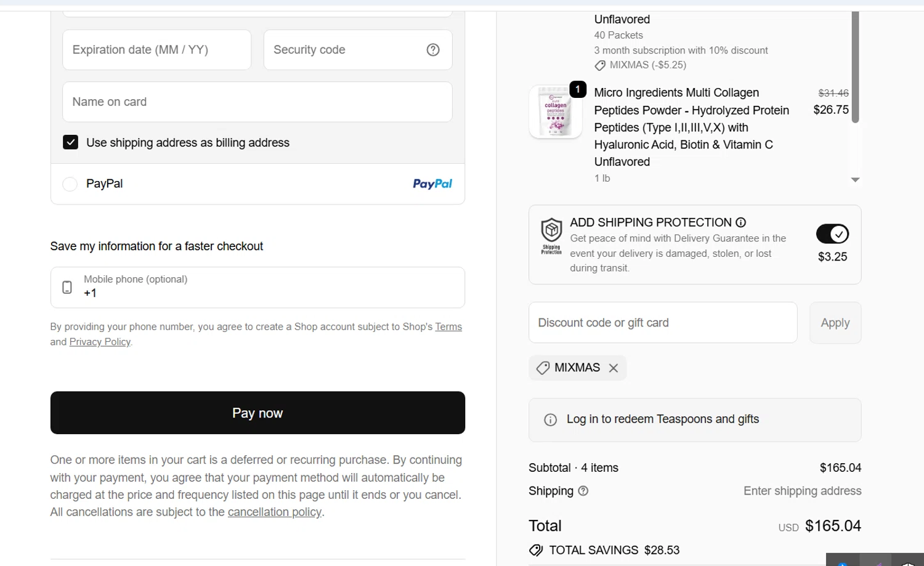The image size is (924, 566).
Task: Focus the Mobile phone optional field
Action: (257, 287)
